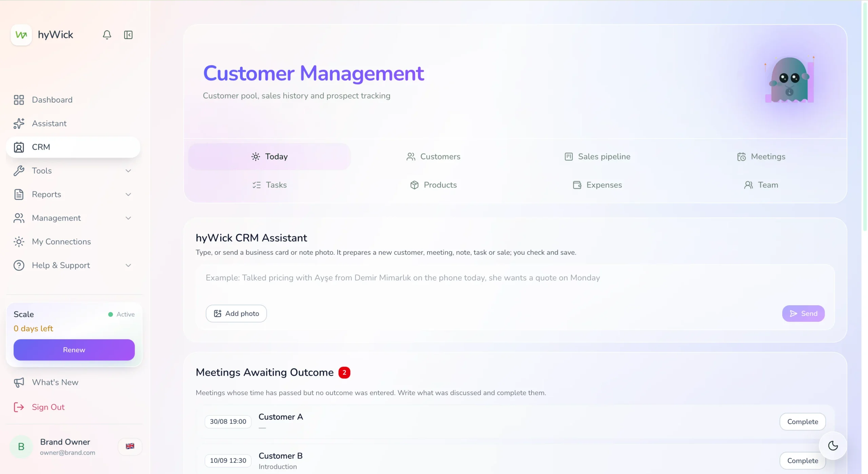The height and width of the screenshot is (474, 868).
Task: Click the Active status indicator
Action: (121, 314)
